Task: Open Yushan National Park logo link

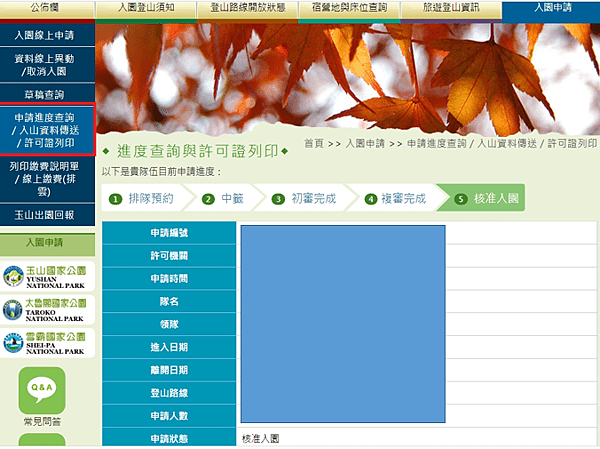Action: pyautogui.click(x=47, y=277)
